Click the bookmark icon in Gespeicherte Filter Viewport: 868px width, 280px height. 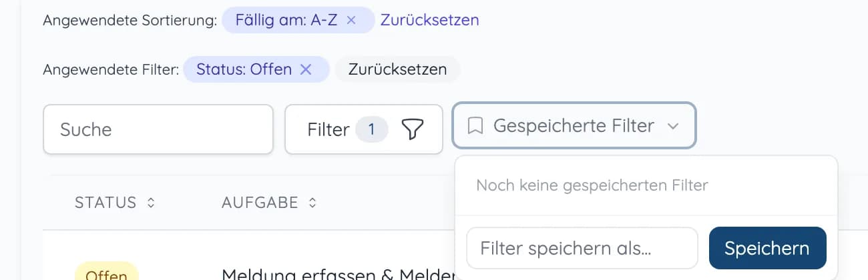[475, 125]
